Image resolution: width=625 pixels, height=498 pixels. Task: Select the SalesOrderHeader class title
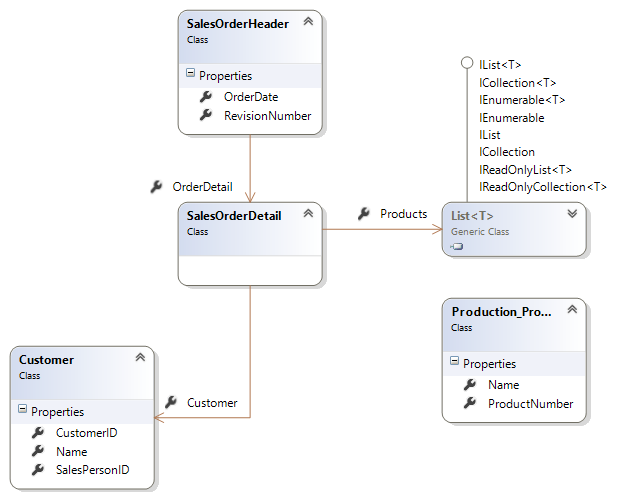coord(238,24)
